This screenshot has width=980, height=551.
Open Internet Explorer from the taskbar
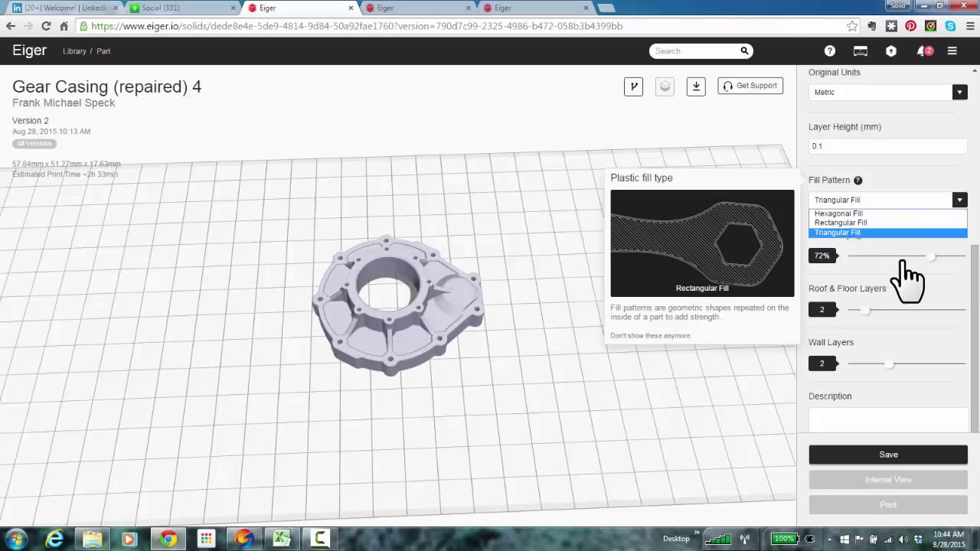tap(54, 539)
